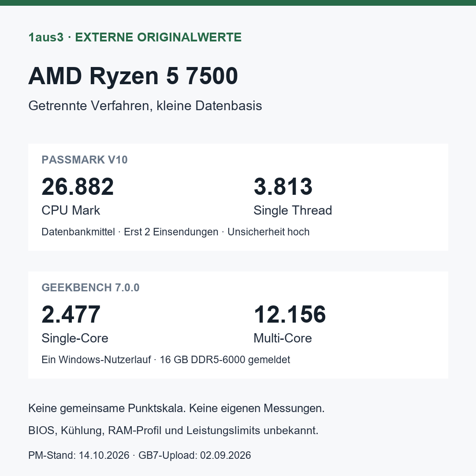Click the 'Multi-Core' label
This screenshot has height=476, width=476.
283,338
